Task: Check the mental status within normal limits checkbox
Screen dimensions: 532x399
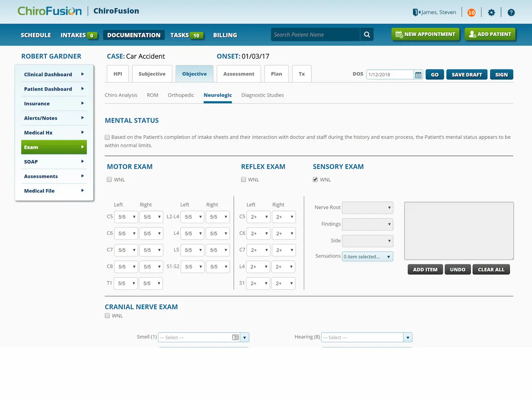Action: (107, 137)
